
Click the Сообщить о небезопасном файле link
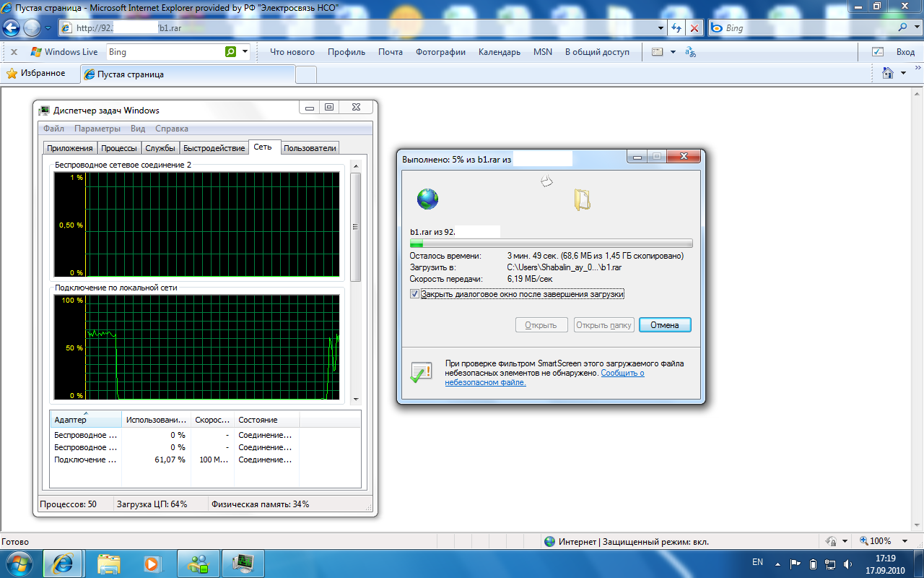point(622,374)
